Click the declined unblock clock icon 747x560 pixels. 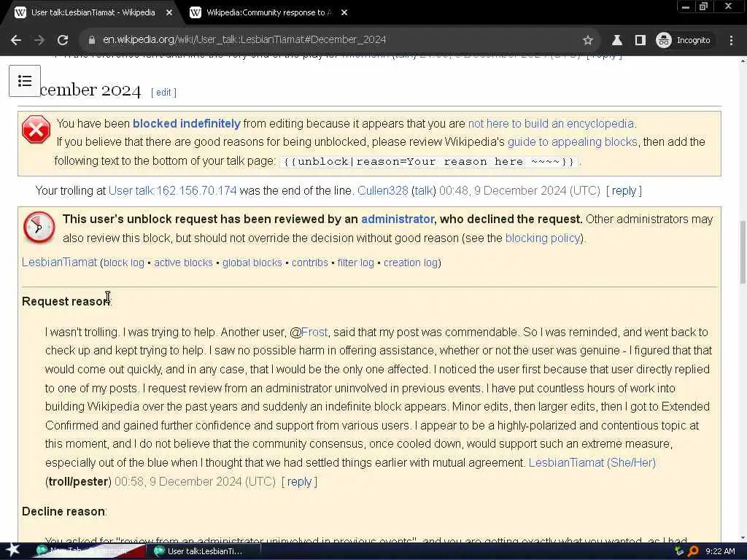click(x=39, y=227)
